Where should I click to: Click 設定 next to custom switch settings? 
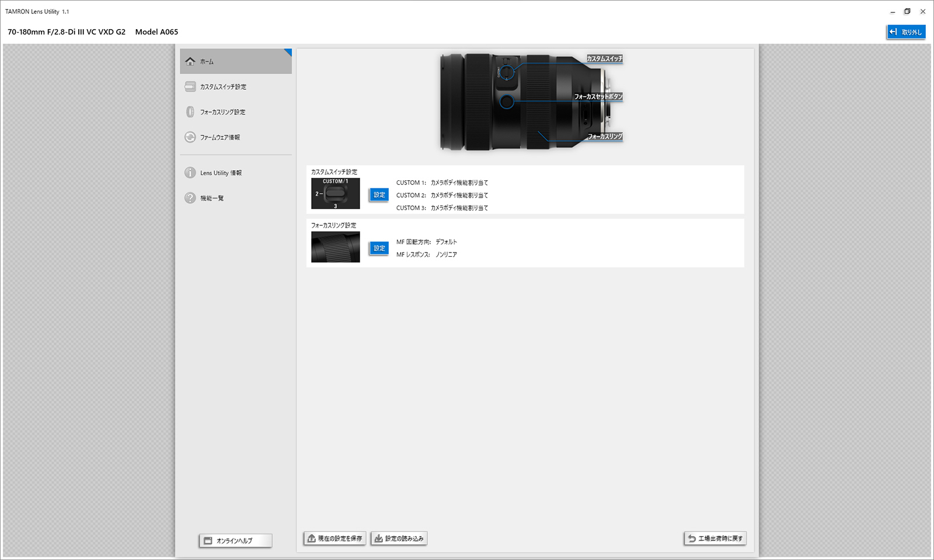coord(378,194)
